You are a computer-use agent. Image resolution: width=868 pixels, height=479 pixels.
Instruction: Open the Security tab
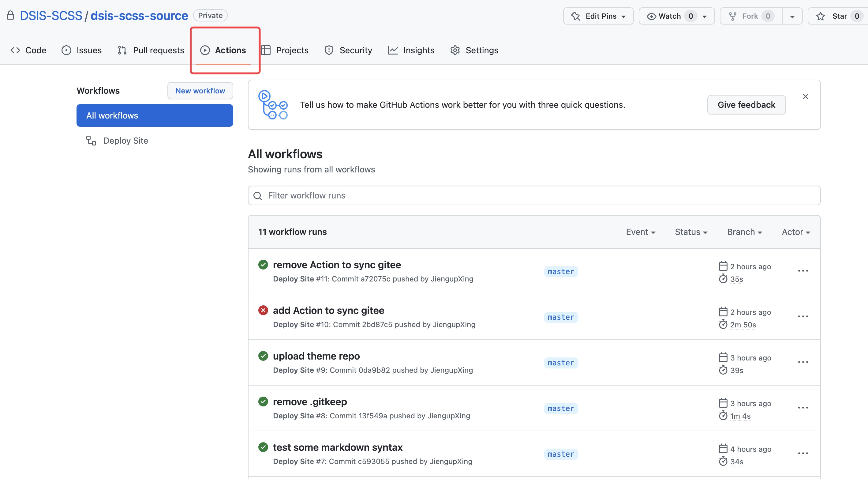[x=348, y=50]
